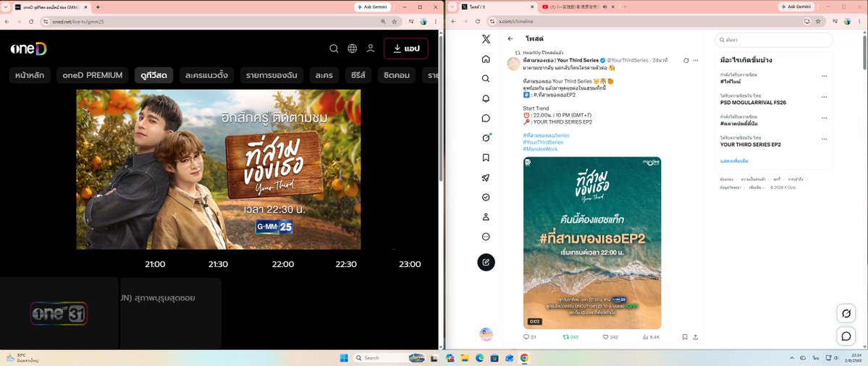
Task: Select the รายการของฉัน tab
Action: [x=271, y=75]
